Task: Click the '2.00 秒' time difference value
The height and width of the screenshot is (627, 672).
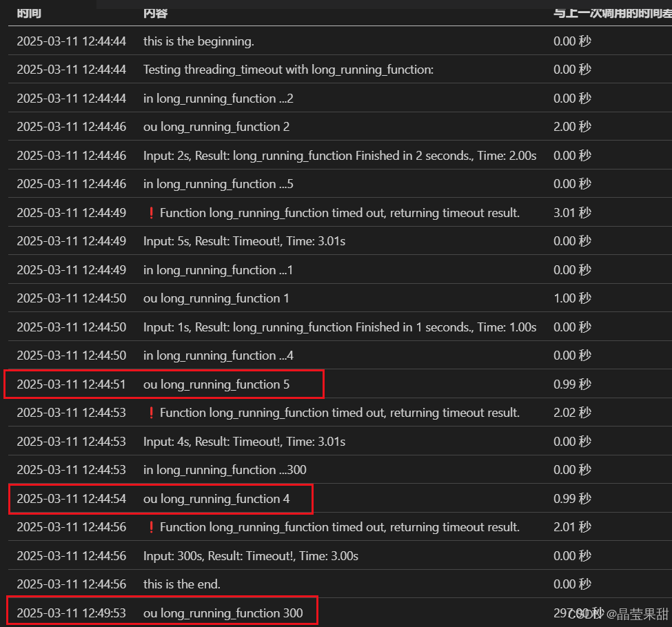Action: pyautogui.click(x=572, y=127)
